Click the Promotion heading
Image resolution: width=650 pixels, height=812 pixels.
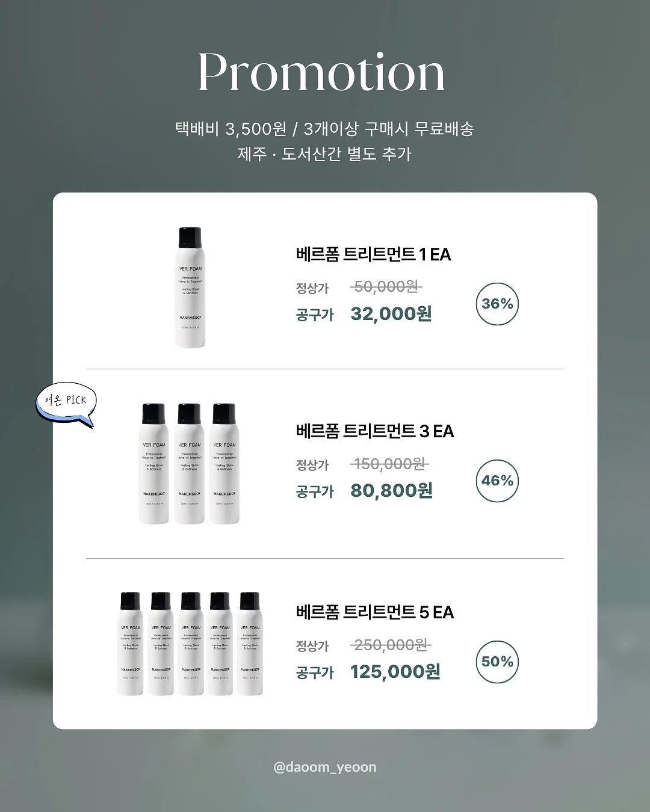[x=322, y=72]
